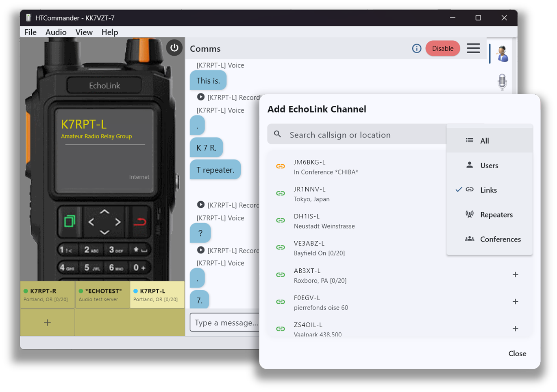The width and height of the screenshot is (557, 392).
Task: Click the 'T repeater.' message bubble
Action: pos(215,170)
